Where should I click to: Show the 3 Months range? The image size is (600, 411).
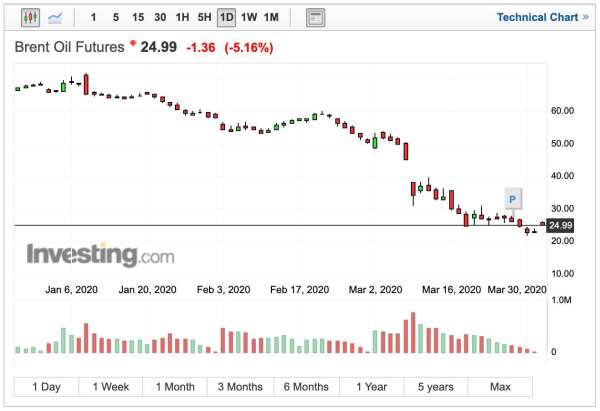pos(240,387)
